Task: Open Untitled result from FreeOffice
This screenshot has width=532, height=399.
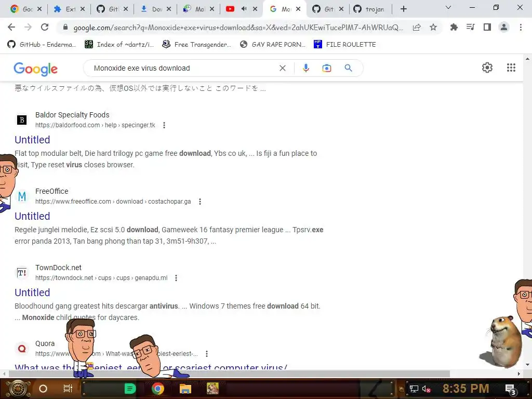Action: pos(32,216)
